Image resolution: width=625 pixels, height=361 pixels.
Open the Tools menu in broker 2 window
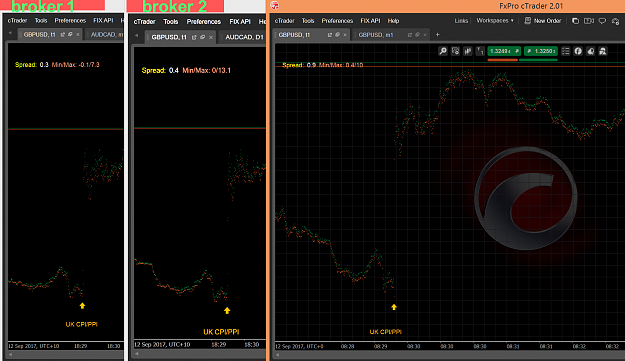tap(171, 22)
